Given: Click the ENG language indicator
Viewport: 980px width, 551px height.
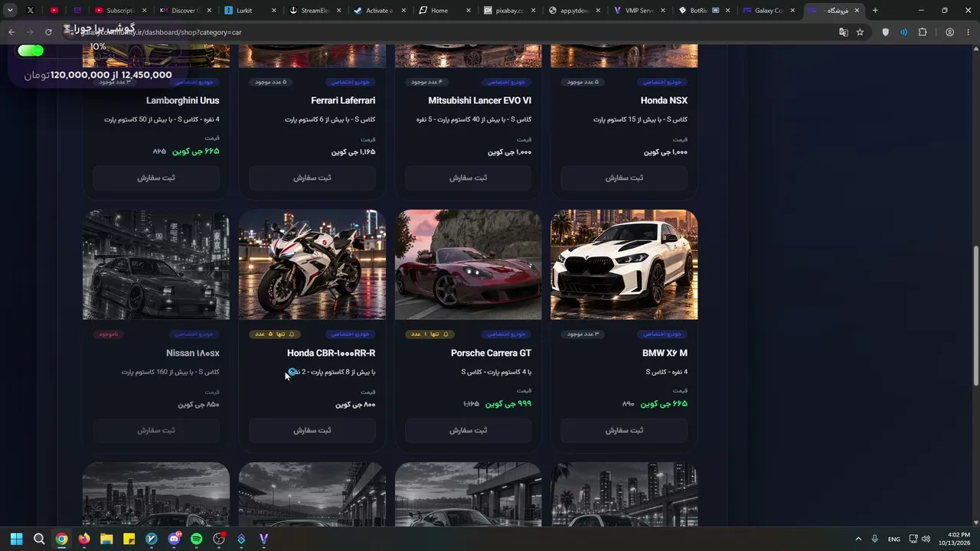Looking at the screenshot, I should coord(893,539).
